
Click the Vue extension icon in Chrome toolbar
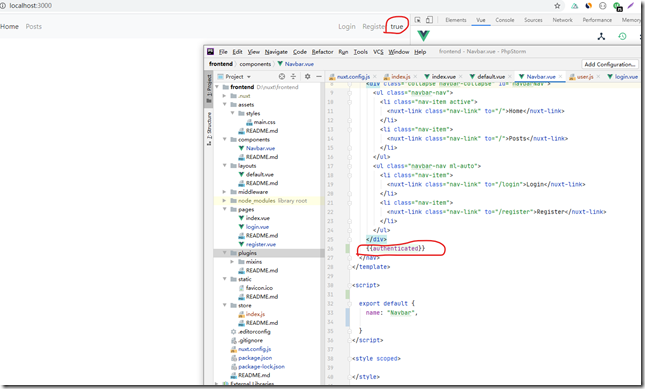tap(575, 6)
